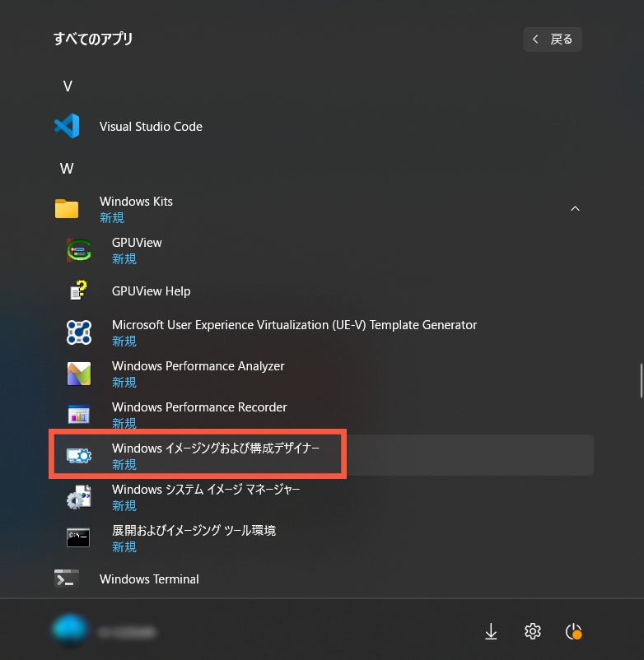Screen dimensions: 644x660
Task: Open the downloads folder arrow icon
Action: click(x=491, y=632)
